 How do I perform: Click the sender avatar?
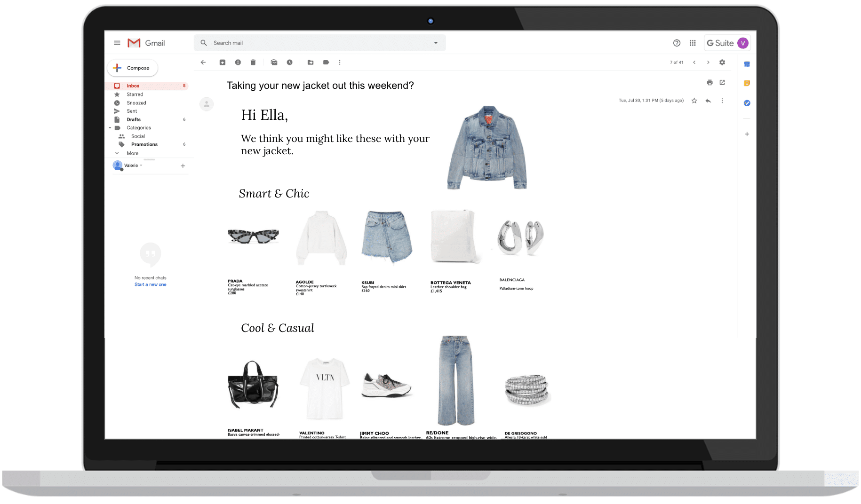(x=207, y=104)
